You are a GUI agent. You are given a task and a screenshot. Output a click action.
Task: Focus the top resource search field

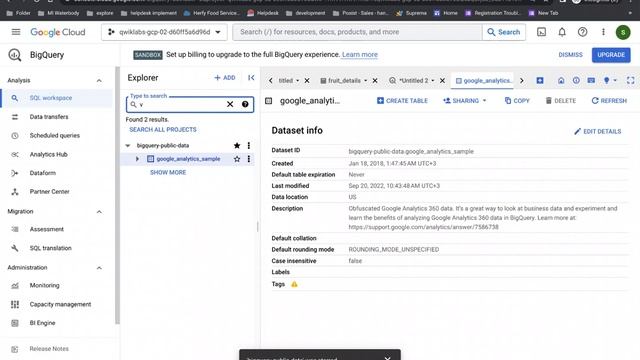tap(357, 32)
